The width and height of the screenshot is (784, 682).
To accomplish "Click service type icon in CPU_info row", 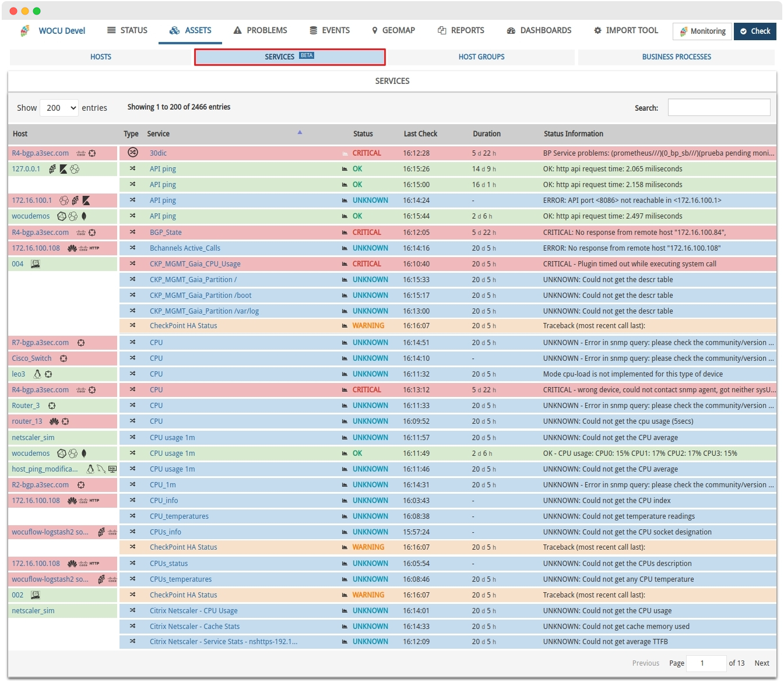I will click(133, 500).
